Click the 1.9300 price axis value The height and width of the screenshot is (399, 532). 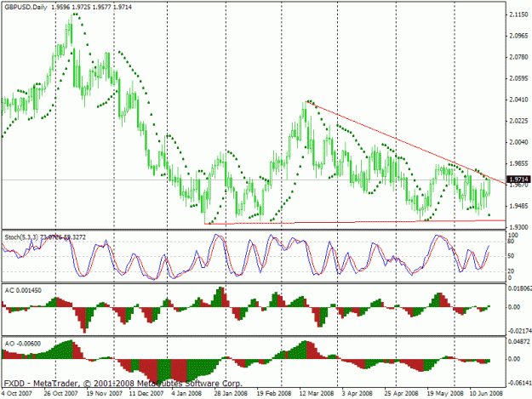(518, 227)
